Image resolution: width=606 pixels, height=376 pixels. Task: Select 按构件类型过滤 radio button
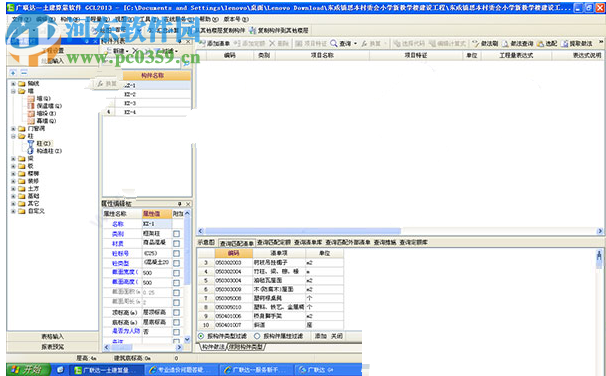(201, 336)
